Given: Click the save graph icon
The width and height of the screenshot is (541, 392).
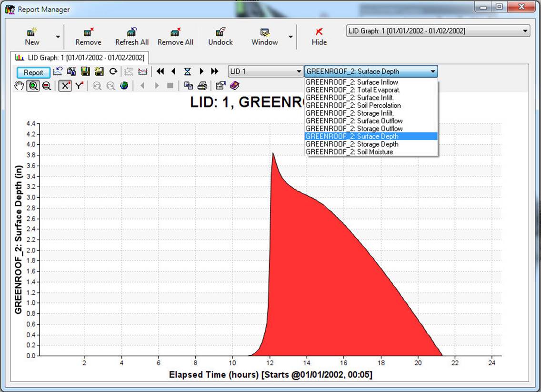Looking at the screenshot, I should tap(85, 71).
